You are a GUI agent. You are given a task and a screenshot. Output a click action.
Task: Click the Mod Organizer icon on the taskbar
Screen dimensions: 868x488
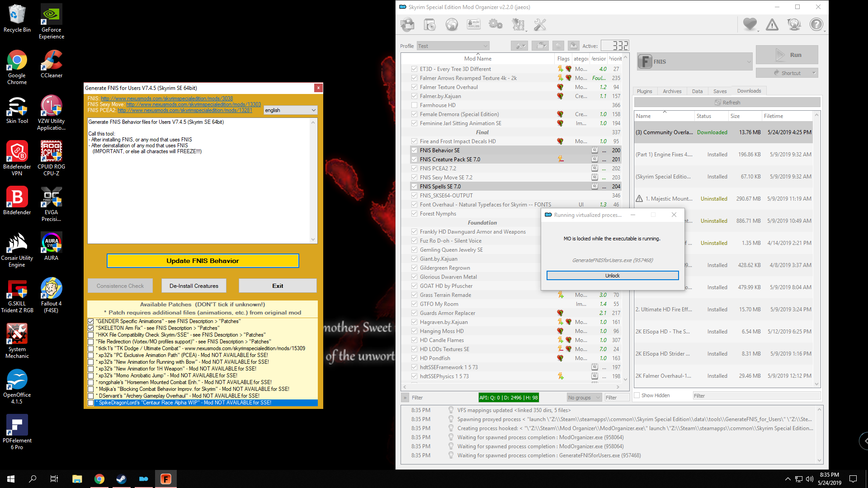click(x=143, y=479)
